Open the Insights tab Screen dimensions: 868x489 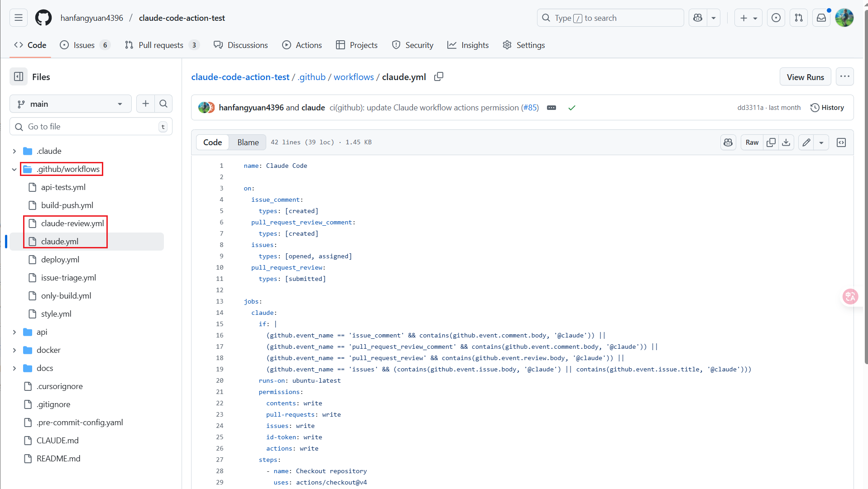(x=468, y=45)
